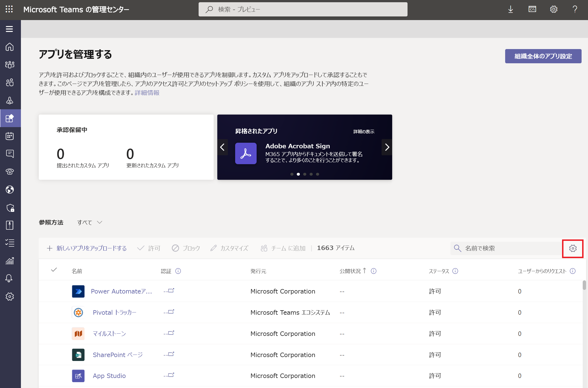Open the help question mark icon

point(575,9)
